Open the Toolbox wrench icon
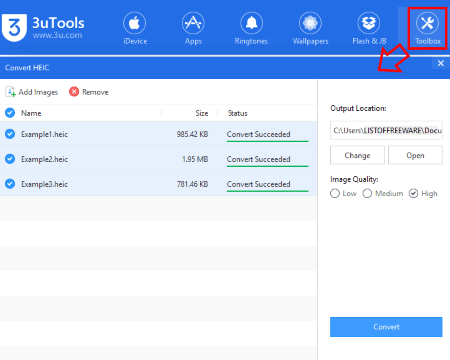450x360 pixels. tap(427, 23)
